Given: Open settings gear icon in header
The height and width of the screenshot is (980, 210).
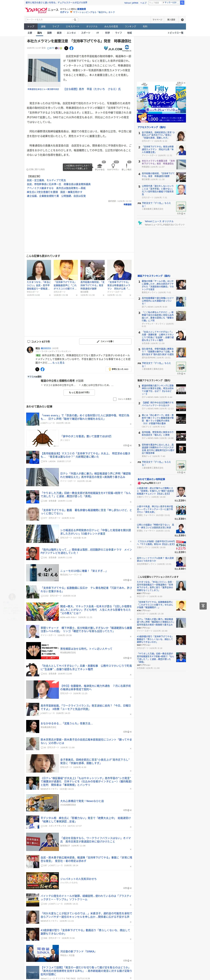Looking at the screenshot, I should click(182, 20).
